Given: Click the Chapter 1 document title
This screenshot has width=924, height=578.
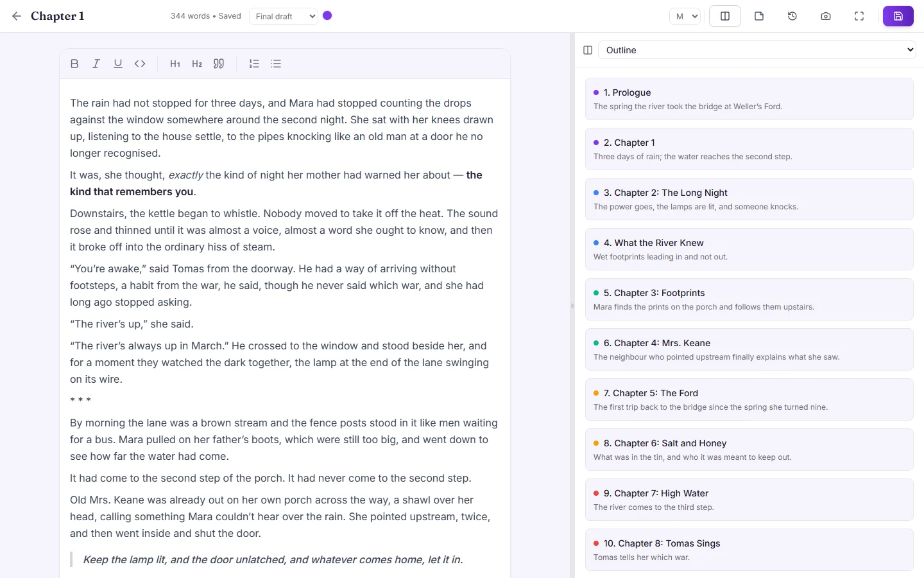Looking at the screenshot, I should (57, 16).
